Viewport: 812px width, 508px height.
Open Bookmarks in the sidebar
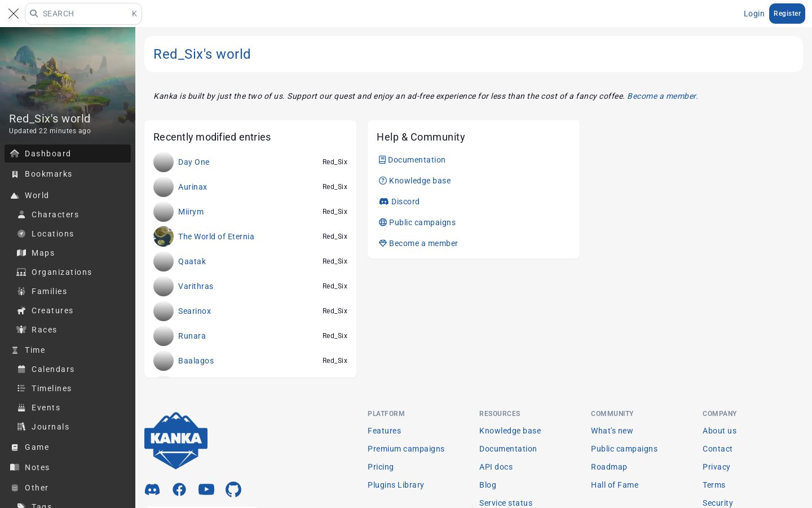pyautogui.click(x=68, y=174)
